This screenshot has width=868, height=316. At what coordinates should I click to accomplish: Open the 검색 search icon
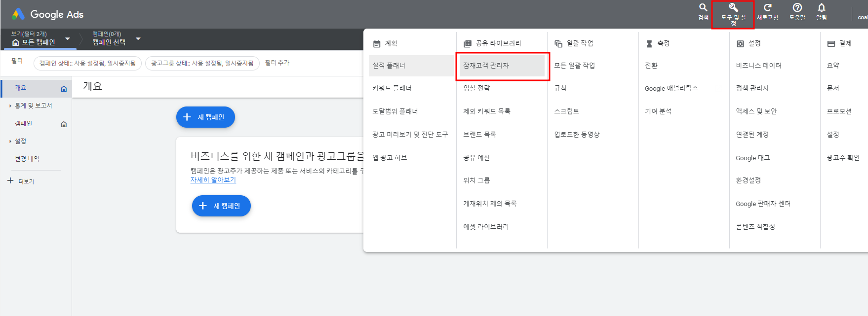703,12
